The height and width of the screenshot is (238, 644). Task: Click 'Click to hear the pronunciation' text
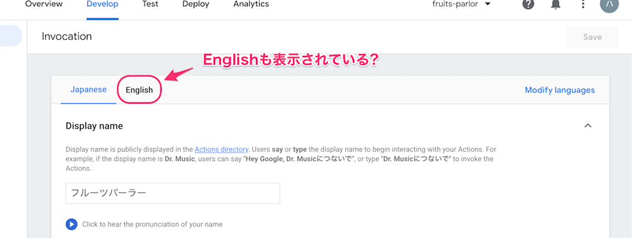click(x=152, y=224)
